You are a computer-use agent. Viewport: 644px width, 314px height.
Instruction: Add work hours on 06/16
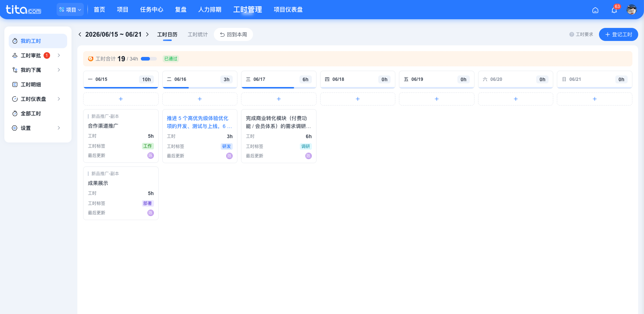[200, 99]
